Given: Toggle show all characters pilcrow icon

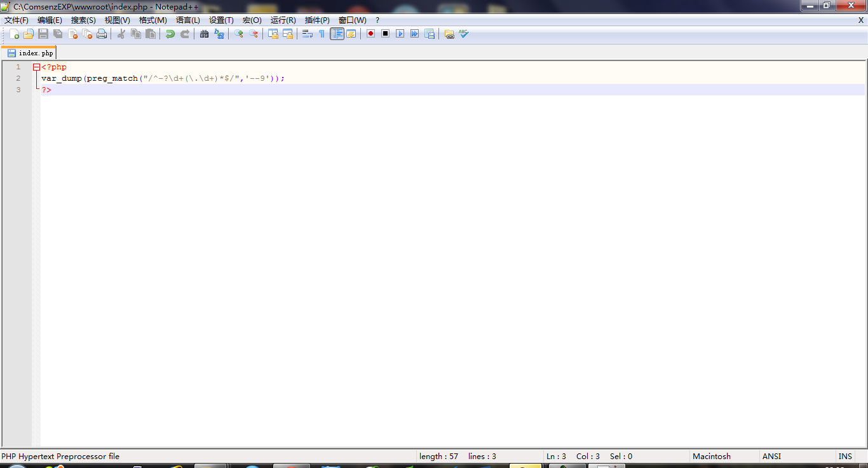Looking at the screenshot, I should [322, 34].
